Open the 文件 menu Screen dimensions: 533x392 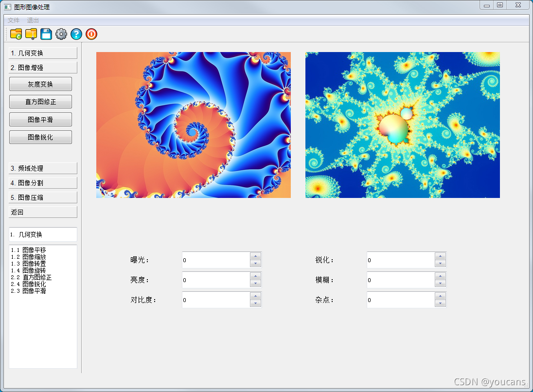[x=13, y=20]
